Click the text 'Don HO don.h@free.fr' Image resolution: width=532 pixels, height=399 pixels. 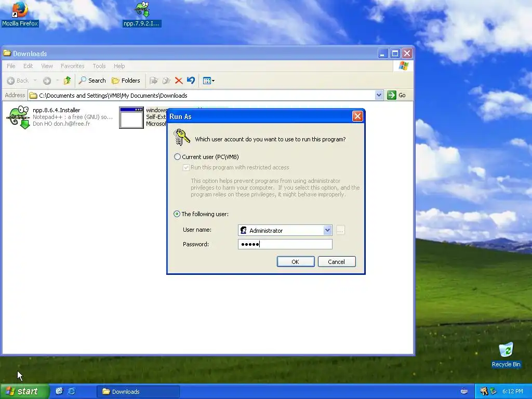(x=61, y=124)
